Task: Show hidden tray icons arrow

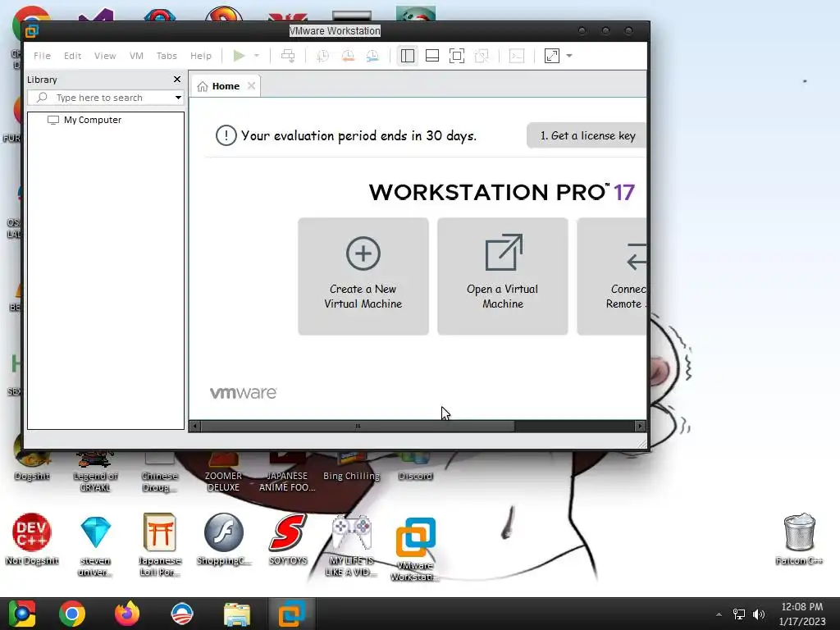Action: coord(719,614)
